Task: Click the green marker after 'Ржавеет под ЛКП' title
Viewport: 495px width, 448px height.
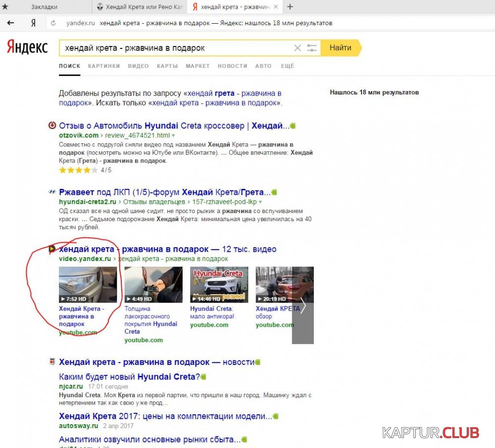Action: pos(274,192)
